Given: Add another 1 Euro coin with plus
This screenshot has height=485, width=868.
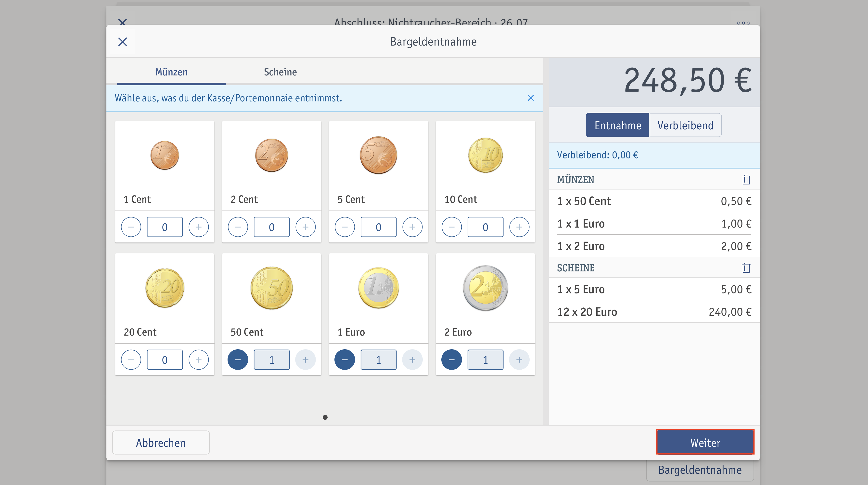Looking at the screenshot, I should (x=412, y=360).
